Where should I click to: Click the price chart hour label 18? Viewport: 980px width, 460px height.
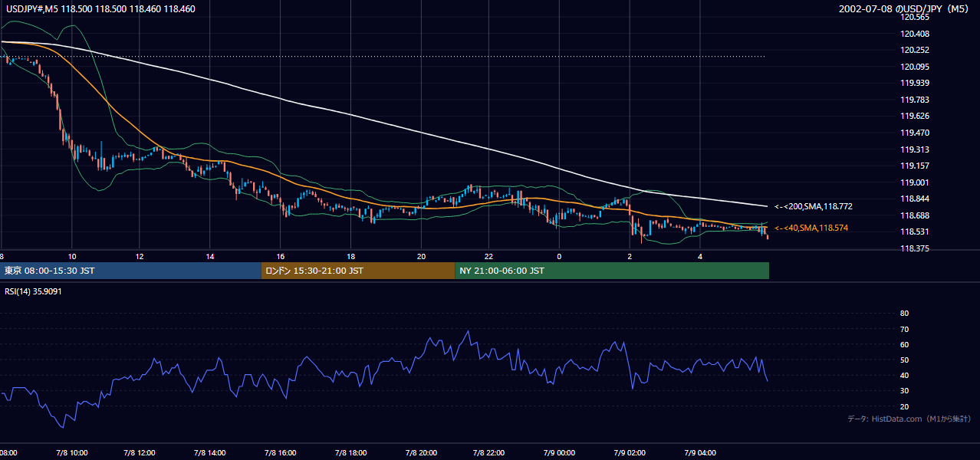coord(350,256)
